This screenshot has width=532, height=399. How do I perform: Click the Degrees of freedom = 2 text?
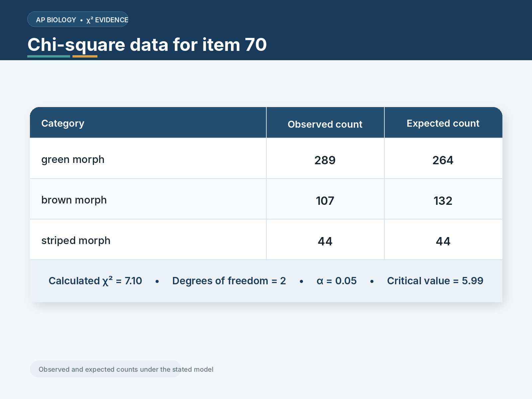pos(229,281)
